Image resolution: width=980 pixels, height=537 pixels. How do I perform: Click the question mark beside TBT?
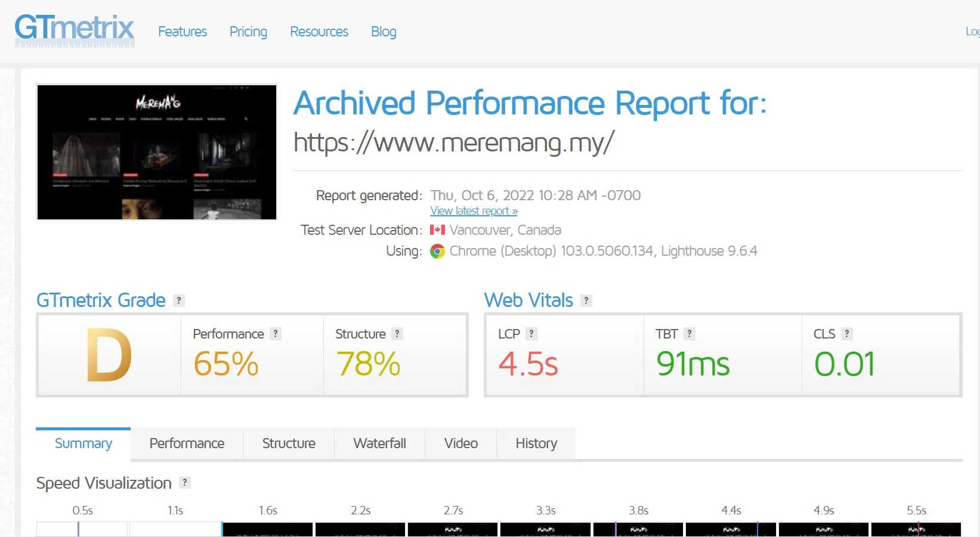pos(689,334)
